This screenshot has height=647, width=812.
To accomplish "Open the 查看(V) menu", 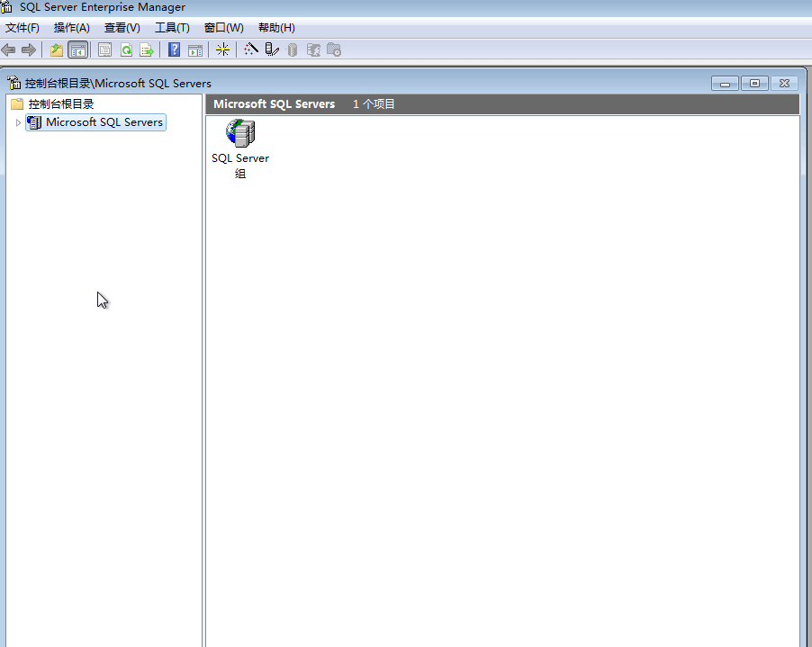I will pyautogui.click(x=122, y=28).
